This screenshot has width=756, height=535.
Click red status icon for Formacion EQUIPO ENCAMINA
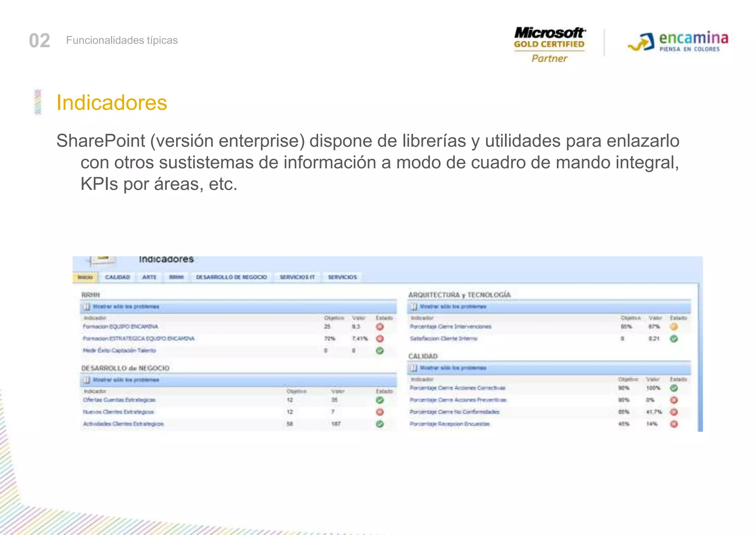coord(380,327)
